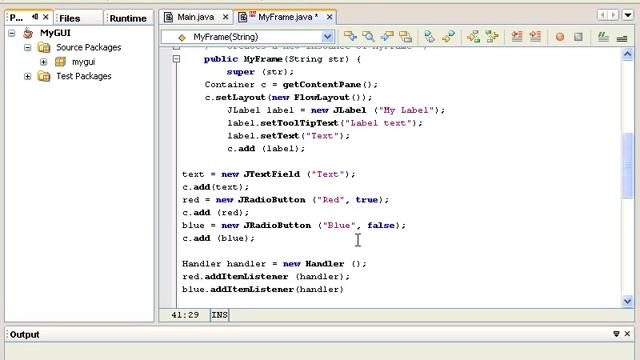Close the Main.java editor tab
Viewport: 640px width, 360px height.
(225, 17)
